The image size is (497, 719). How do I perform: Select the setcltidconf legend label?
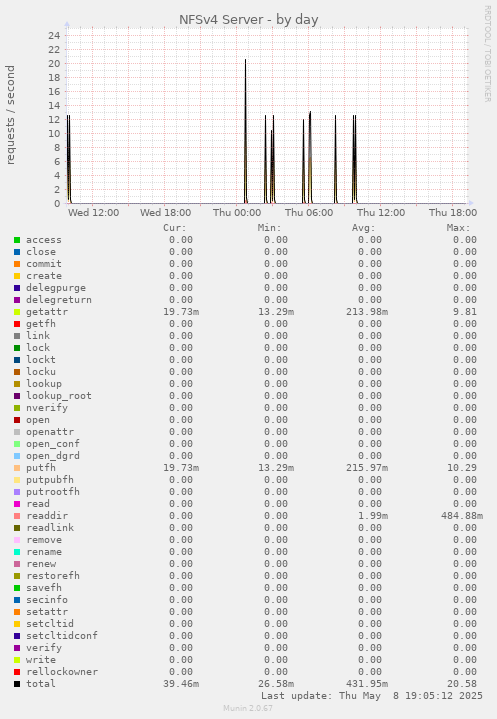62,636
